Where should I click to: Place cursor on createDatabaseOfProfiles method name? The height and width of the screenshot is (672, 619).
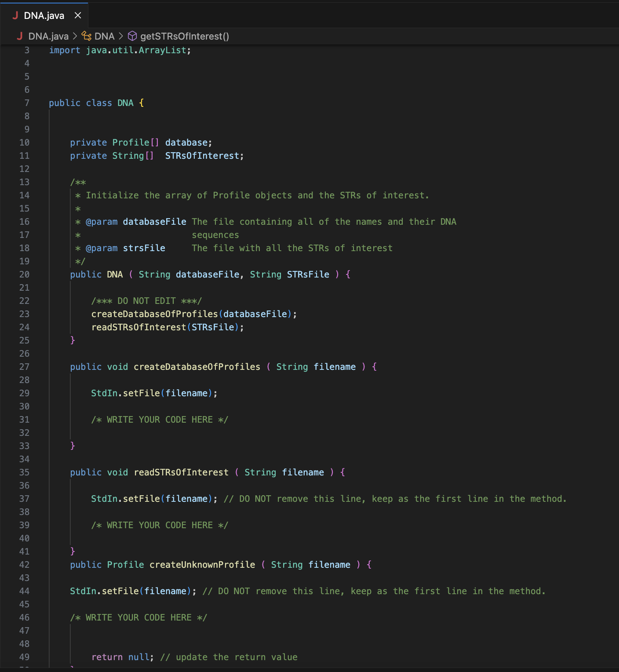pyautogui.click(x=196, y=366)
